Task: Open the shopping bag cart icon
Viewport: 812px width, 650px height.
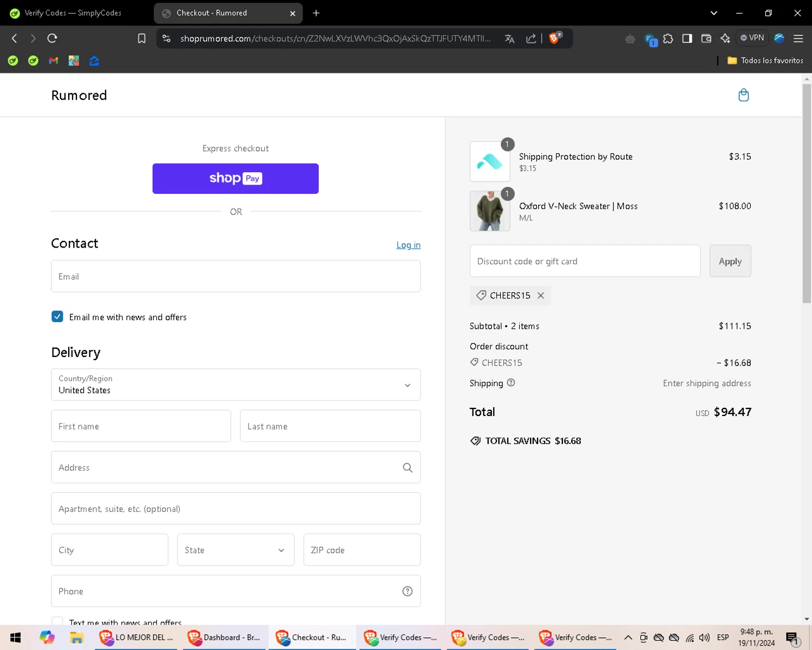Action: click(743, 95)
